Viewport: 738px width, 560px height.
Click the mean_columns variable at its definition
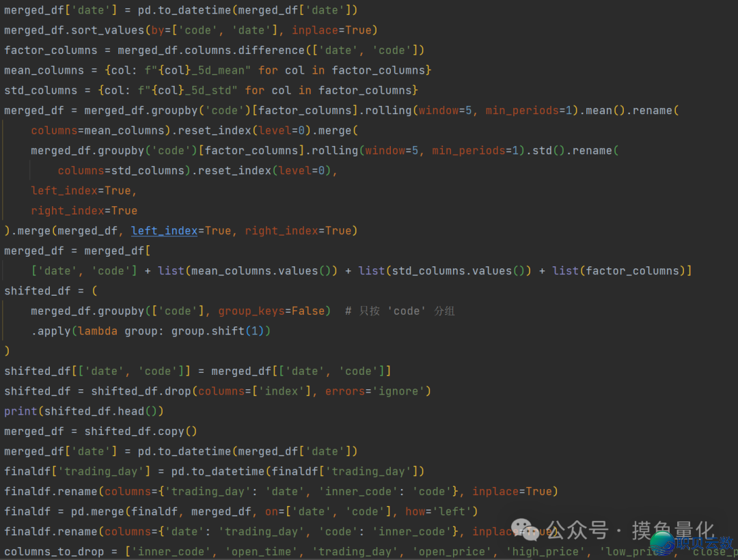click(x=44, y=70)
